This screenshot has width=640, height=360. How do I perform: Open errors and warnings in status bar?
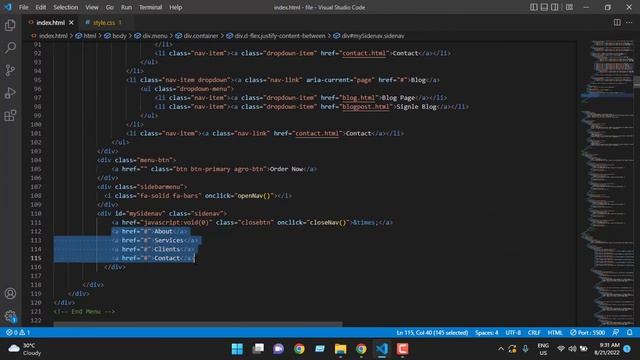18,333
